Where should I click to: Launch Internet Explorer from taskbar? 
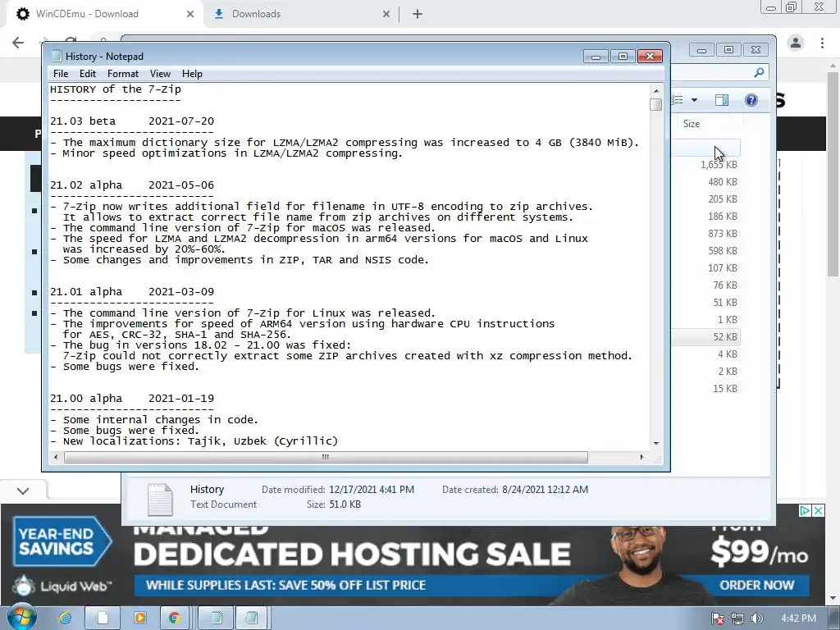pyautogui.click(x=65, y=618)
